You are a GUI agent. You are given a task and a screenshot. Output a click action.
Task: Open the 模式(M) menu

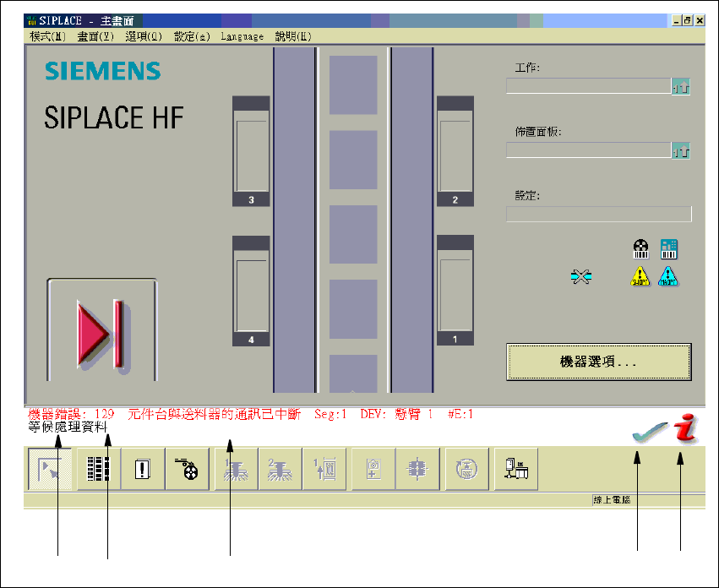(47, 36)
